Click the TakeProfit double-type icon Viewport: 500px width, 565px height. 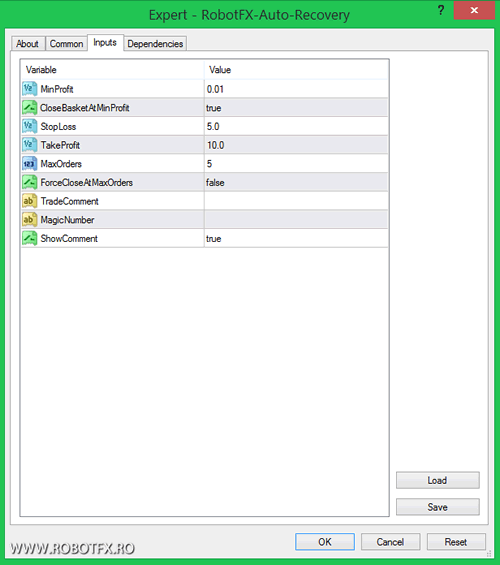click(x=30, y=145)
